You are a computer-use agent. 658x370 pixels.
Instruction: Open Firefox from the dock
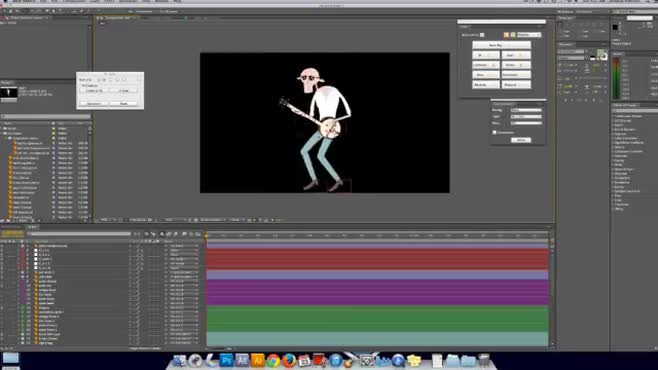289,361
